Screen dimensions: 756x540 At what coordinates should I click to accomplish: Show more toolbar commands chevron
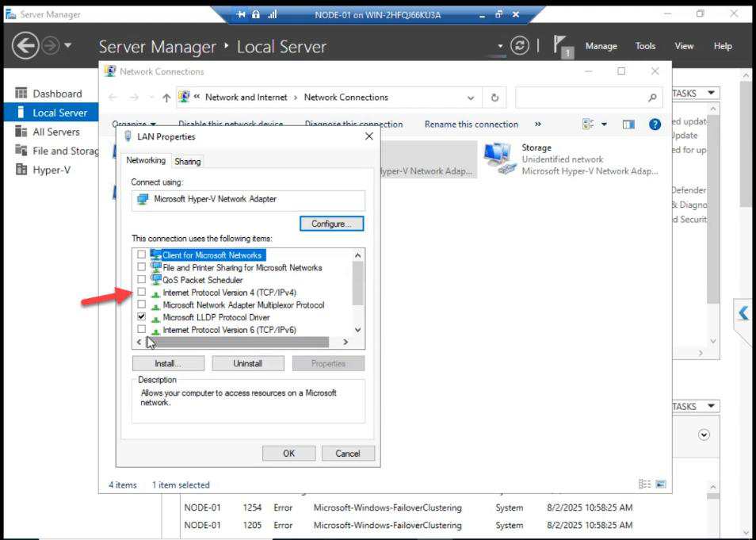click(537, 124)
